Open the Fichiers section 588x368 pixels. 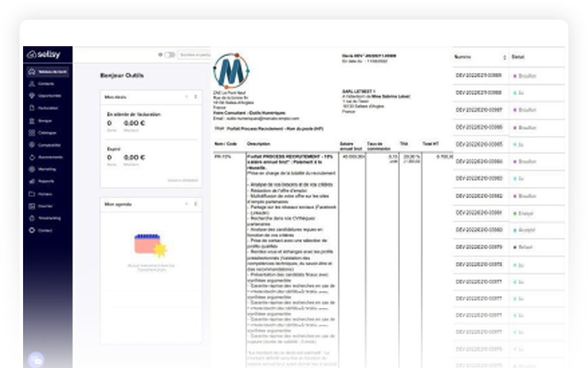pyautogui.click(x=47, y=194)
